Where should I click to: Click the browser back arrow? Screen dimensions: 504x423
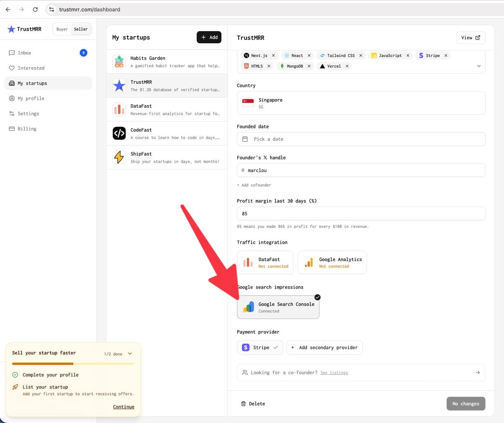(8, 9)
